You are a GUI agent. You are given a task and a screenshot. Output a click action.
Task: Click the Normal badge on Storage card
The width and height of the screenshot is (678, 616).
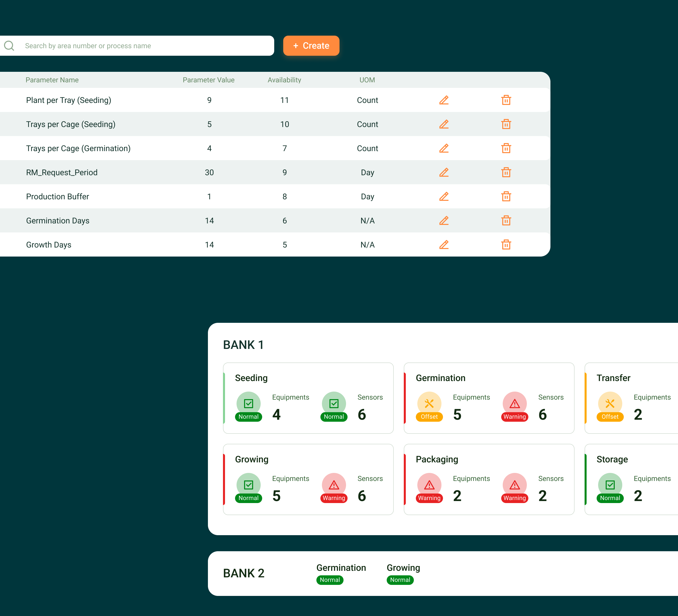[610, 498]
